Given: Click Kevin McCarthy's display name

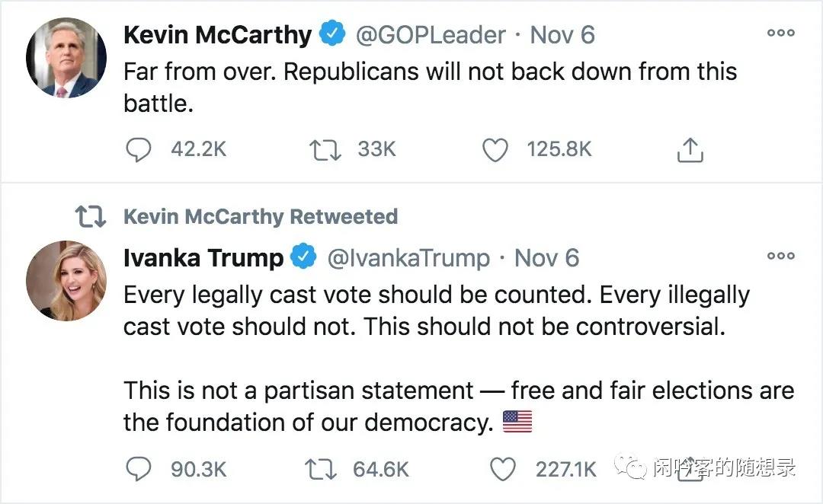Looking at the screenshot, I should pos(217,35).
